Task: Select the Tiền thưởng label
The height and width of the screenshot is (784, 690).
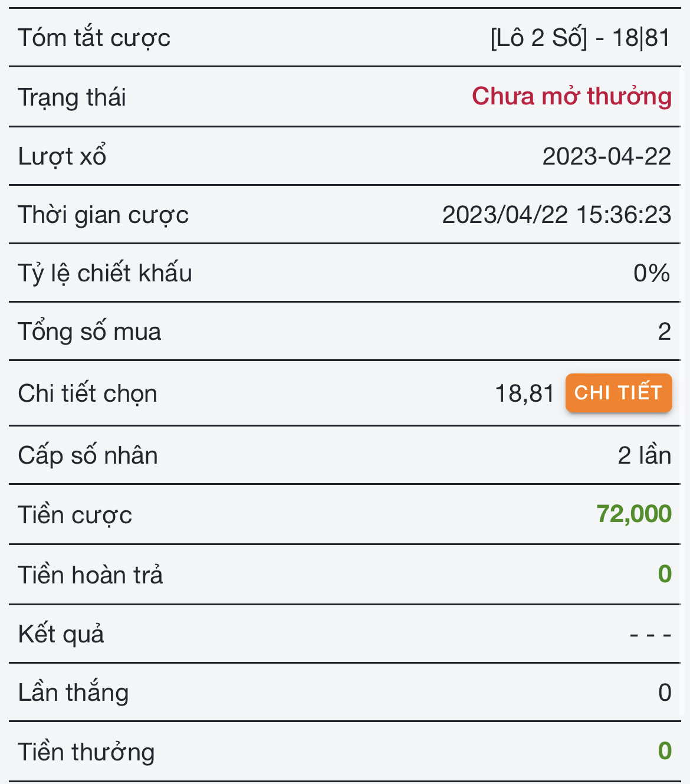Action: [86, 753]
